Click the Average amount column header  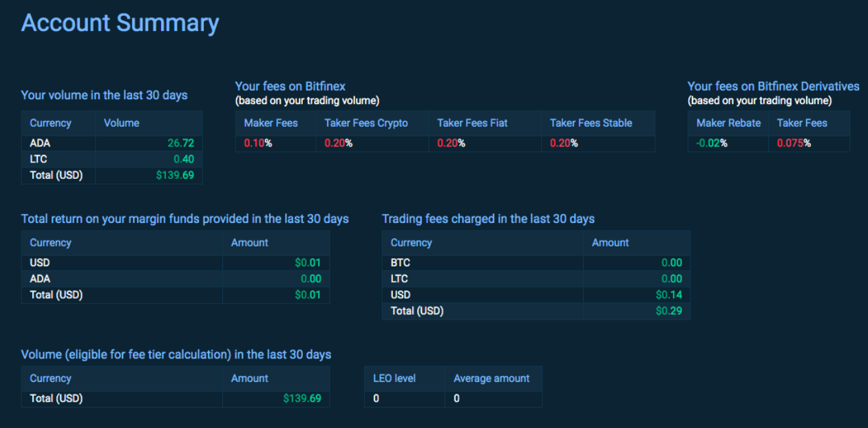point(491,378)
